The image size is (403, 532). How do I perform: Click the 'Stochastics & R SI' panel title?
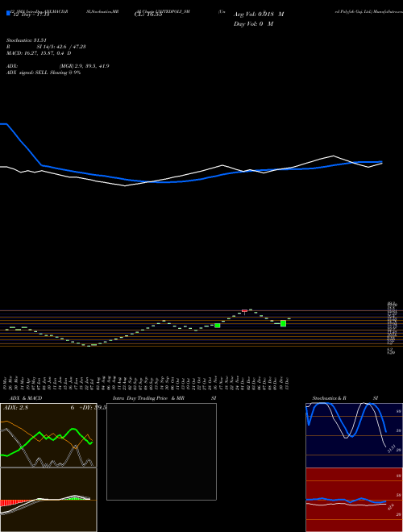point(345,398)
